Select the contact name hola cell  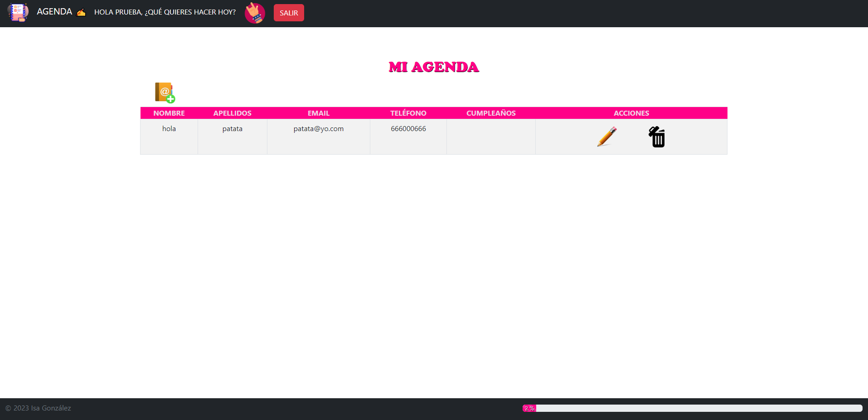click(x=169, y=128)
